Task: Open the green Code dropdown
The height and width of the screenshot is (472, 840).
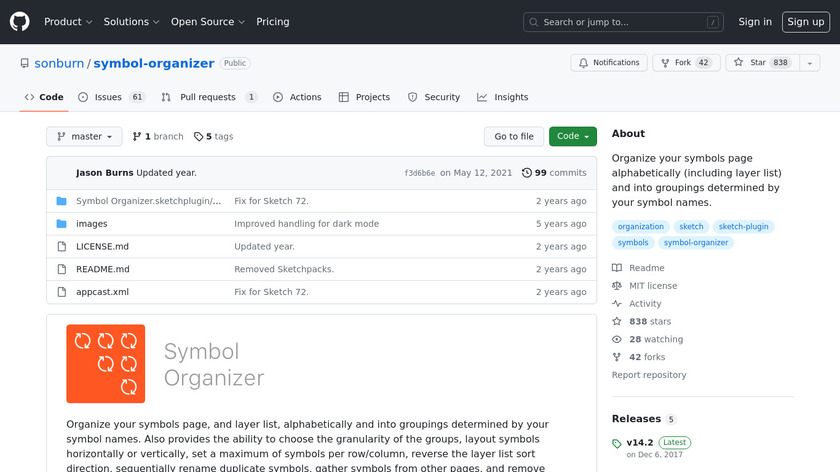Action: click(x=572, y=136)
